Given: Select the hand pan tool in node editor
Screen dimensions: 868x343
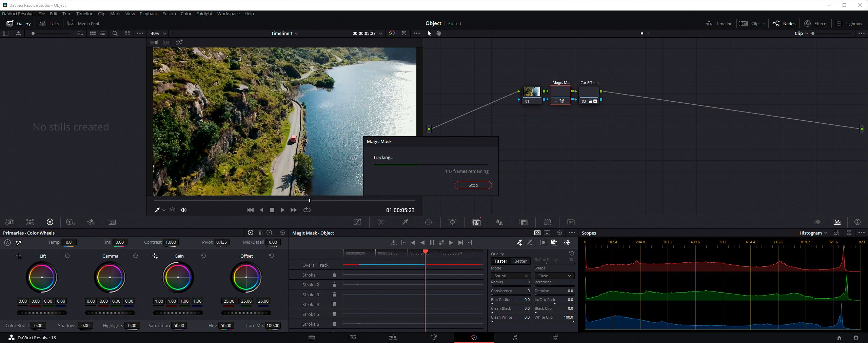Looking at the screenshot, I should (439, 33).
